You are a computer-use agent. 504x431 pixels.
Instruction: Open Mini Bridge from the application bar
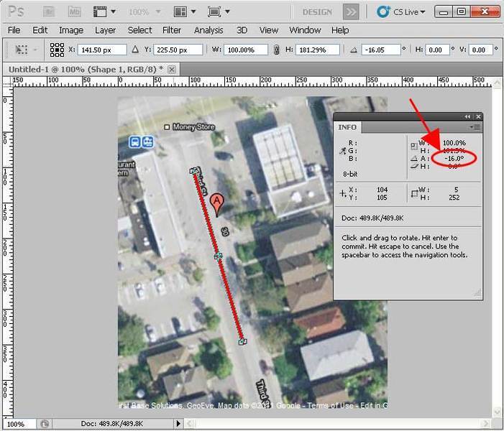pos(73,12)
